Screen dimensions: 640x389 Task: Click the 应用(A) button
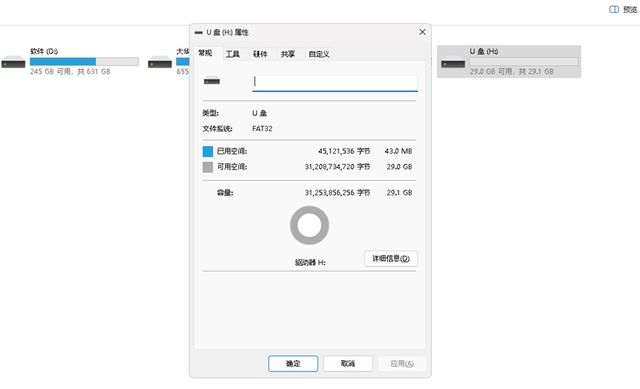tap(402, 363)
